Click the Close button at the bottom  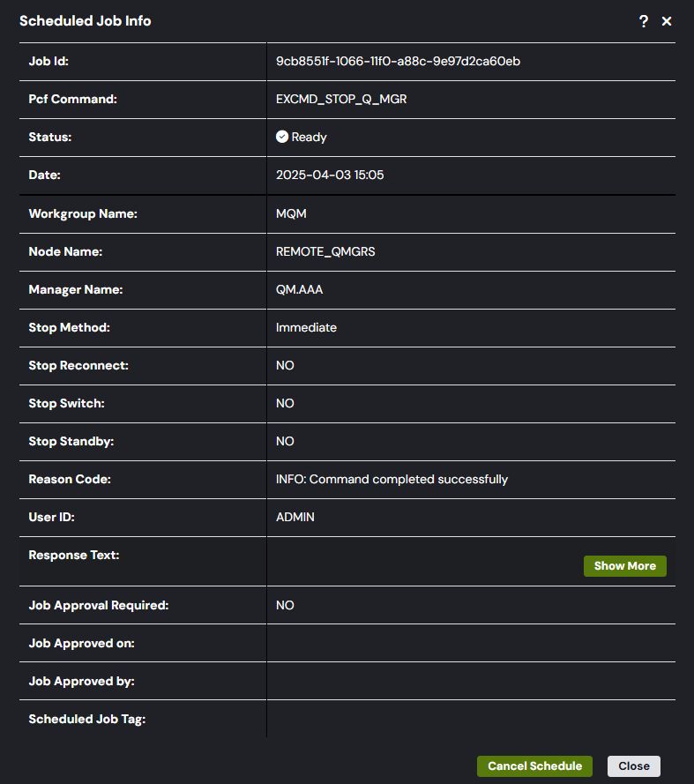click(633, 765)
